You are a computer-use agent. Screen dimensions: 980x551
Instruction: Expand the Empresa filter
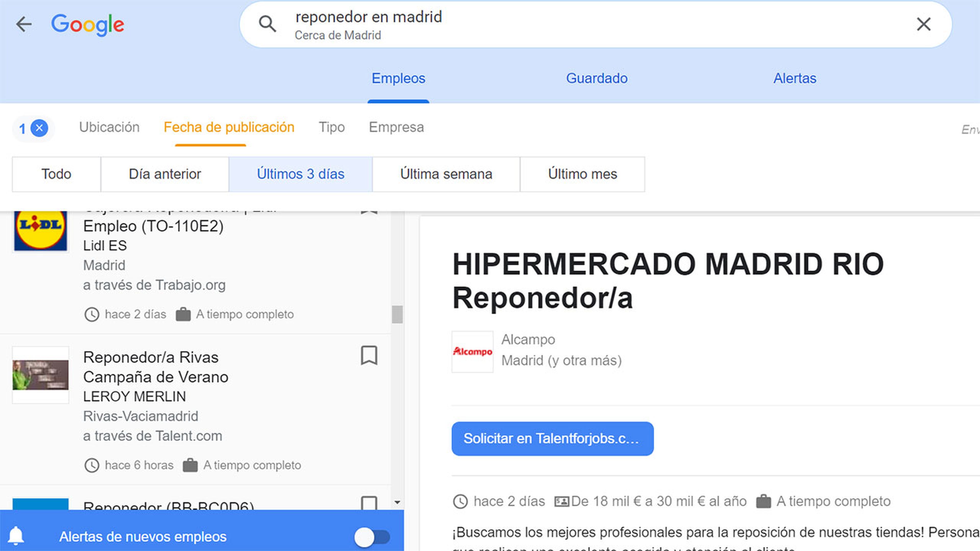click(x=396, y=127)
